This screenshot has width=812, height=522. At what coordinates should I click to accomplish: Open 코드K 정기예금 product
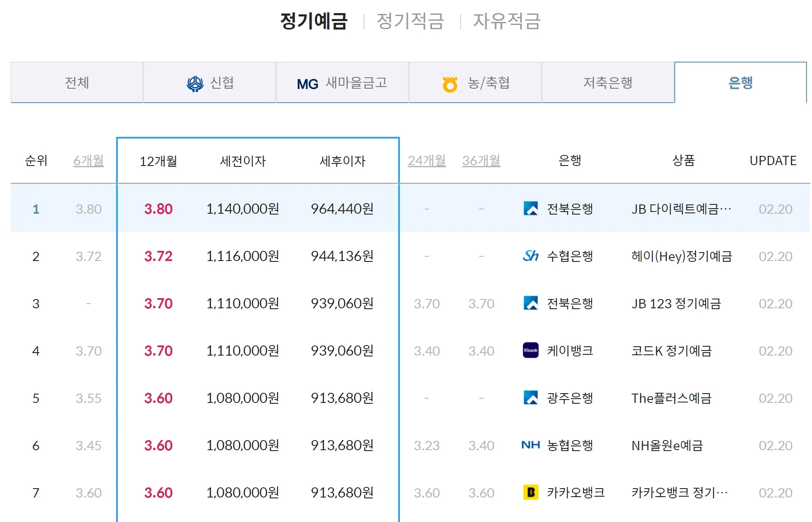(671, 351)
